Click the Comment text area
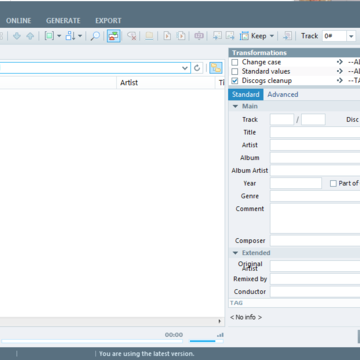360x360 pixels. point(315,219)
